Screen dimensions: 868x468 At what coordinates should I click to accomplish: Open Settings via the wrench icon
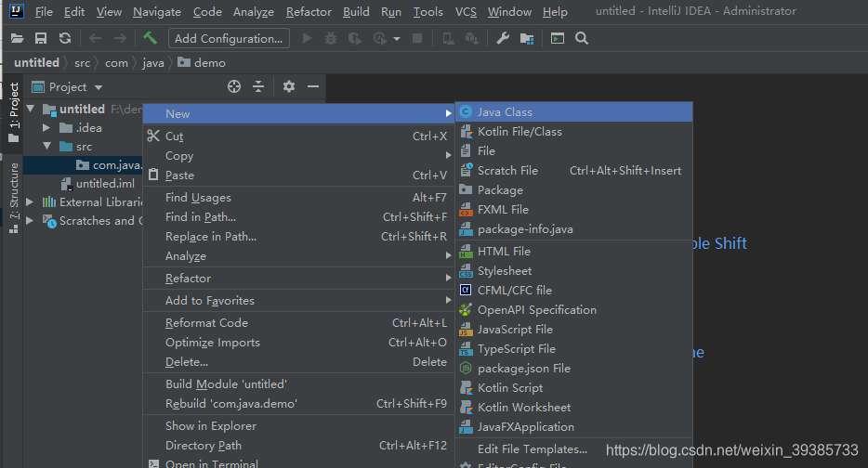click(503, 38)
